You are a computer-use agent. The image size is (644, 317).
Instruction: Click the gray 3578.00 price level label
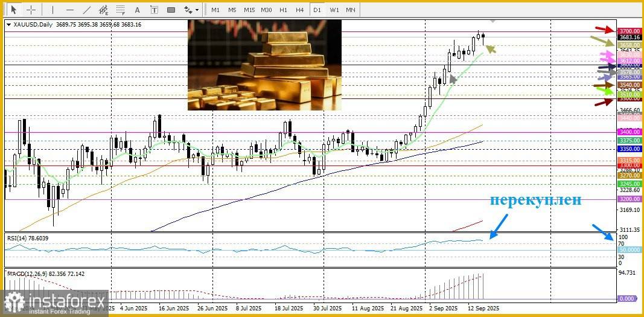[x=630, y=72]
